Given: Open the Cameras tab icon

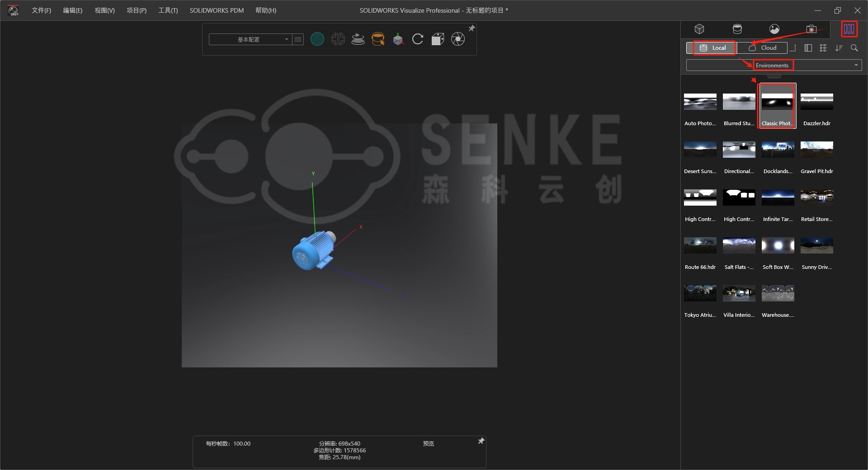Looking at the screenshot, I should [x=811, y=29].
